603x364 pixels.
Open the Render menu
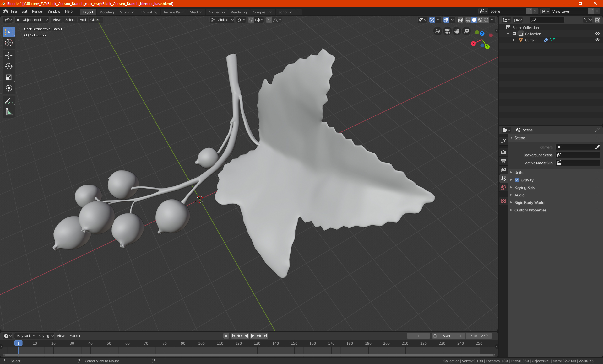37,11
